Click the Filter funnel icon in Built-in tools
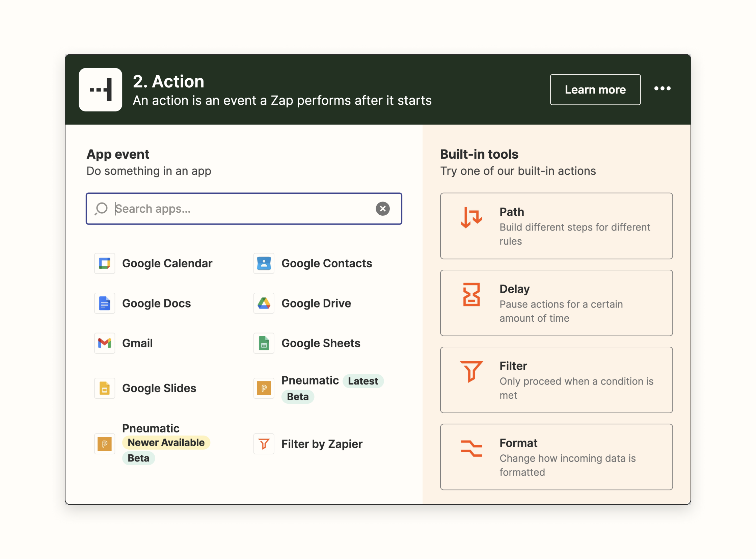The image size is (756, 559). 471,371
